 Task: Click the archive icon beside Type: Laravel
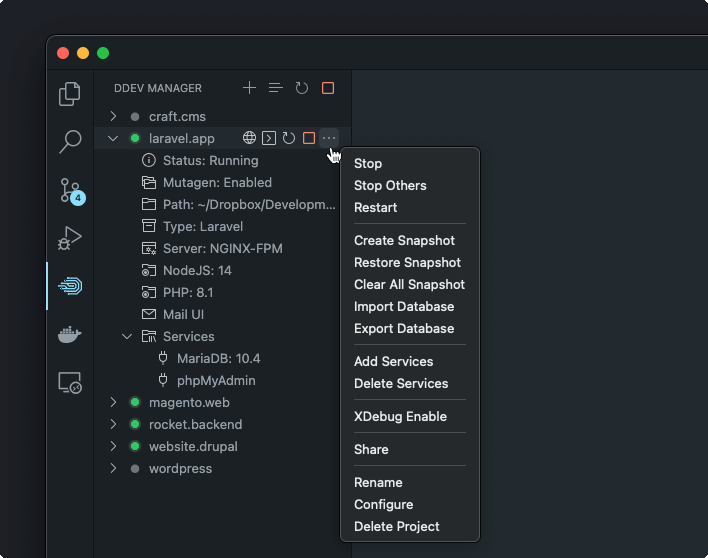pos(149,226)
